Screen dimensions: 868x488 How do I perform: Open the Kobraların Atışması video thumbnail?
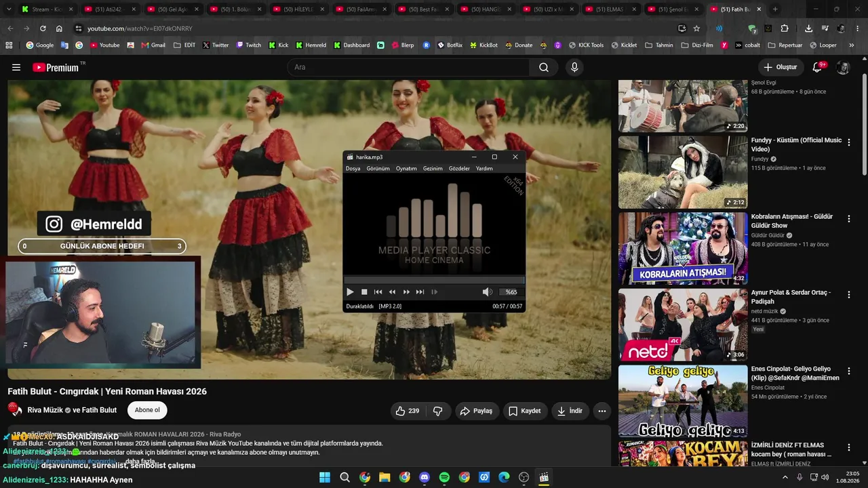click(x=683, y=249)
